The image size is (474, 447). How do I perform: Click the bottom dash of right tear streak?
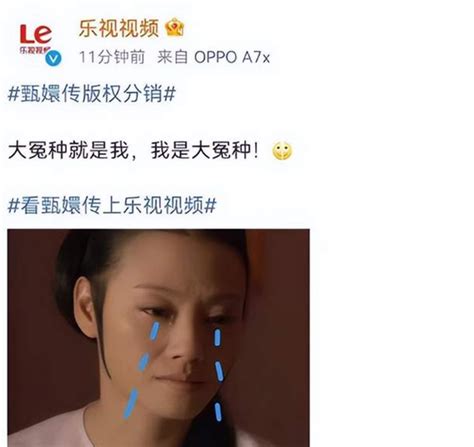click(x=218, y=411)
